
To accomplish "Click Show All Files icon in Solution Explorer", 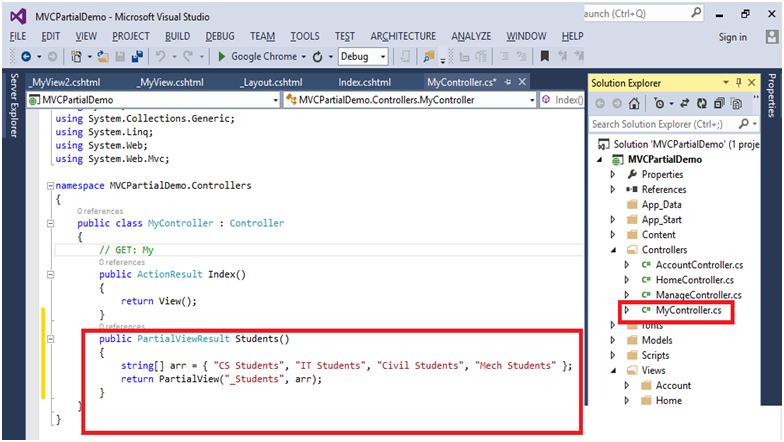I will [x=736, y=104].
